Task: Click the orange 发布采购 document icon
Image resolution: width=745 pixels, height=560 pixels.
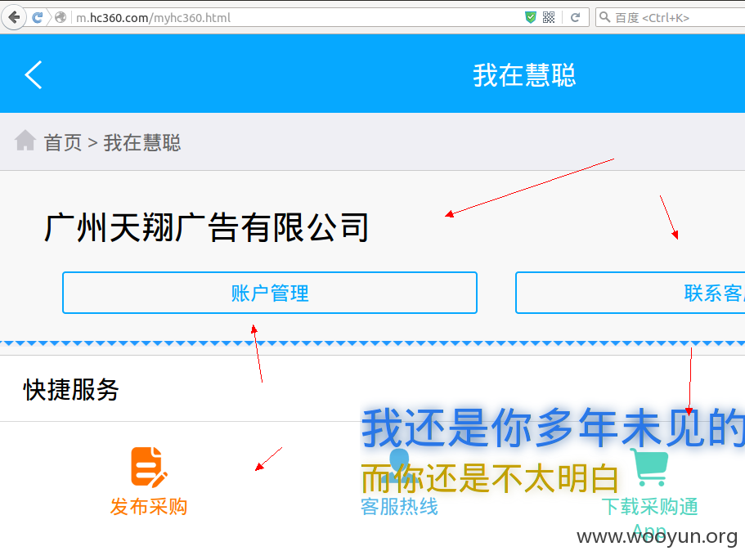Action: click(x=149, y=467)
